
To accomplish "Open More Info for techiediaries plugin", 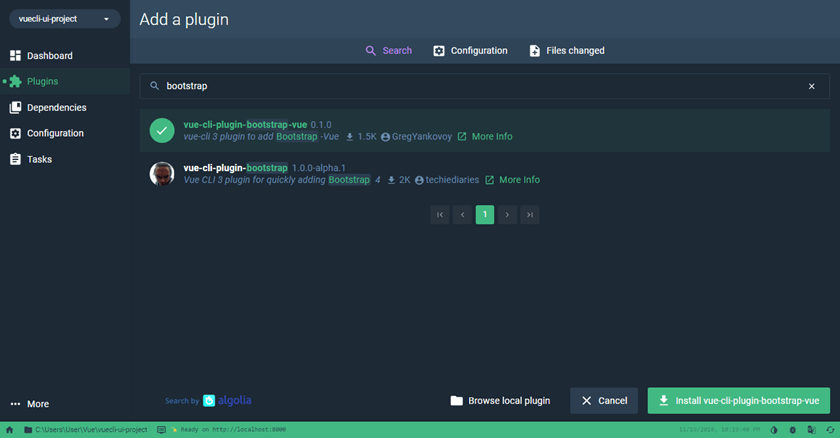I will pos(513,180).
